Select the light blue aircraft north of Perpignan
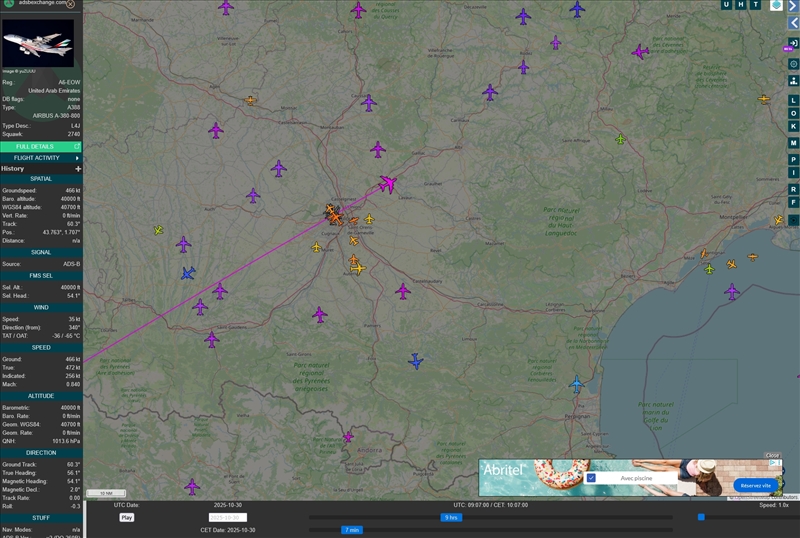This screenshot has width=800, height=538. 577,384
